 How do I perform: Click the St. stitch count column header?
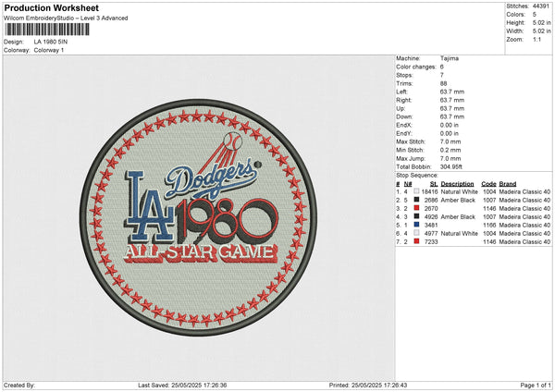click(x=433, y=183)
